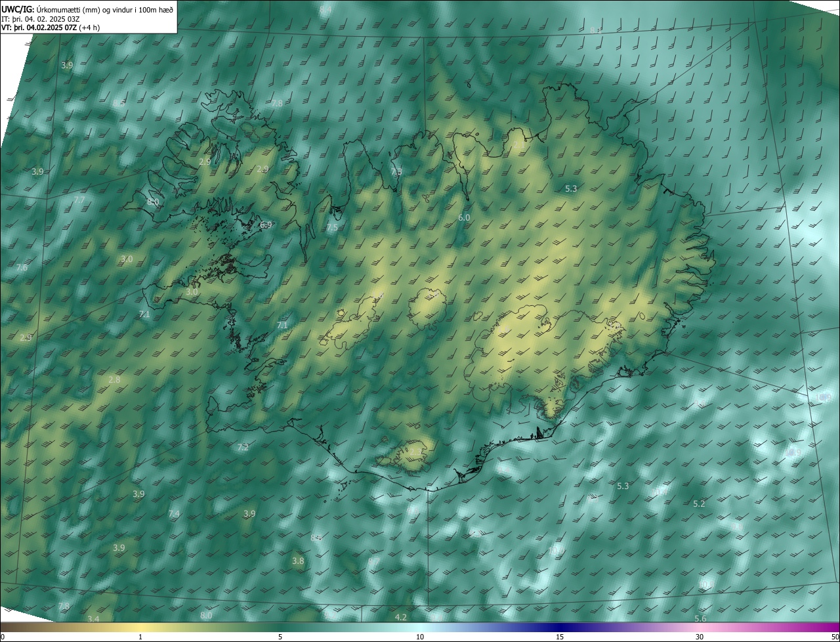
Task: Select the 5.6 value label on the map
Action: 700,619
